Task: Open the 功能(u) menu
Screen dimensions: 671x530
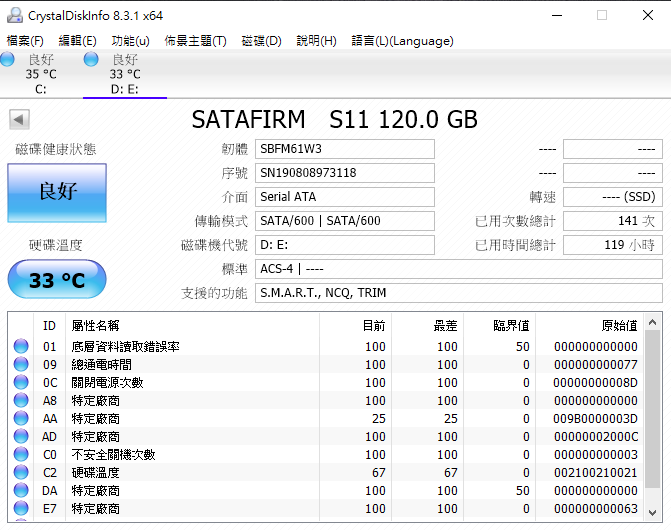Action: click(131, 41)
